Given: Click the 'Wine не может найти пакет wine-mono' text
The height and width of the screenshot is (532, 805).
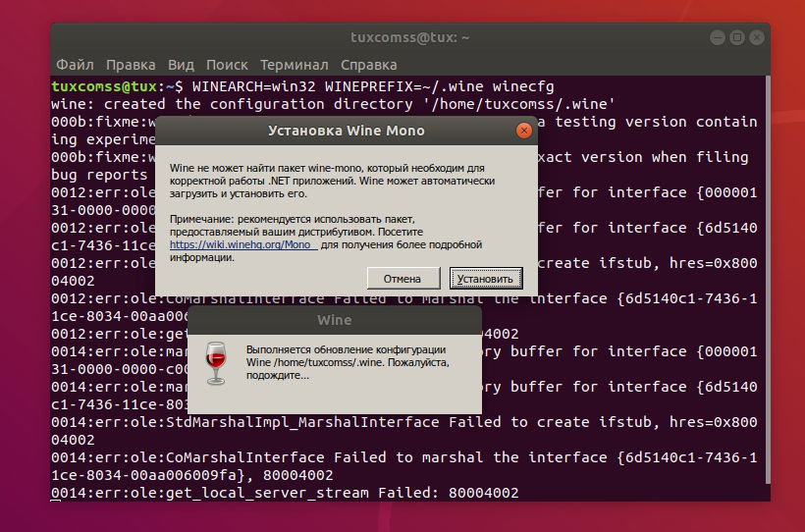Looking at the screenshot, I should pyautogui.click(x=332, y=181).
